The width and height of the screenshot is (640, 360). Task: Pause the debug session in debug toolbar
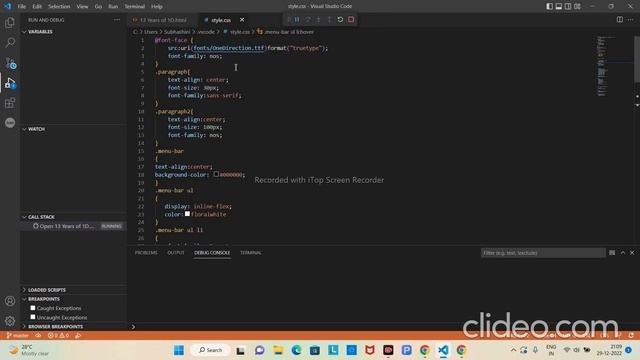click(297, 20)
